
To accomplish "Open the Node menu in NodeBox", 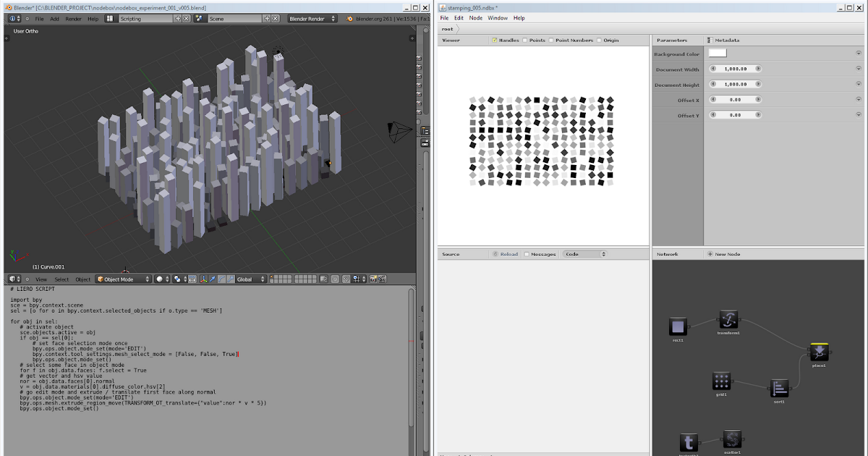I will 475,17.
